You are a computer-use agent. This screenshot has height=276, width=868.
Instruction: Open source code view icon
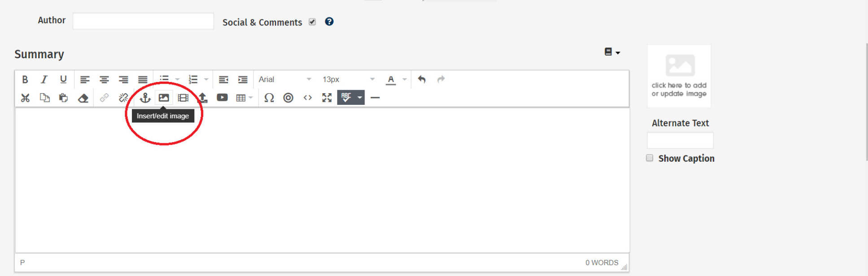(307, 98)
